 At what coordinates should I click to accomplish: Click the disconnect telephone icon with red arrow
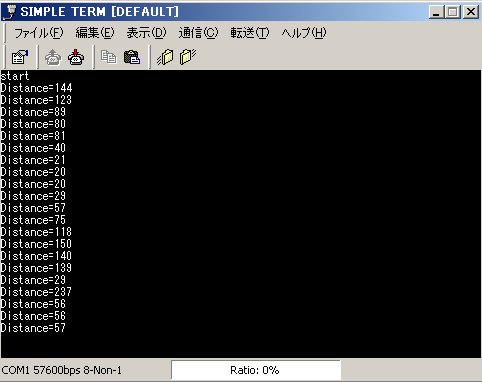coord(76,57)
